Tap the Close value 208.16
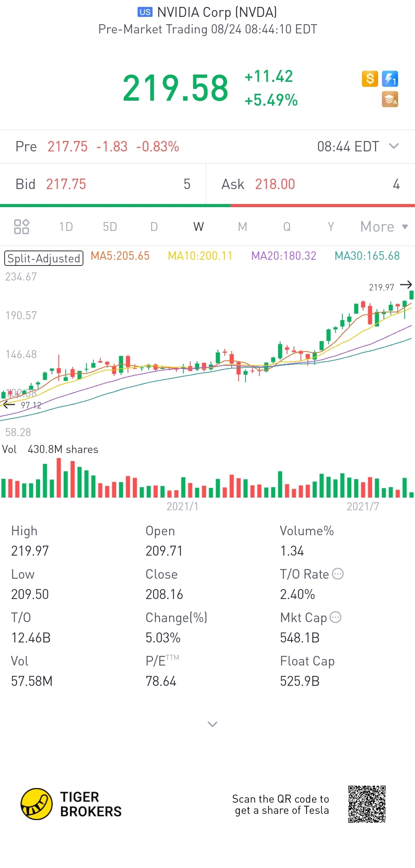415x868 pixels. [x=164, y=594]
